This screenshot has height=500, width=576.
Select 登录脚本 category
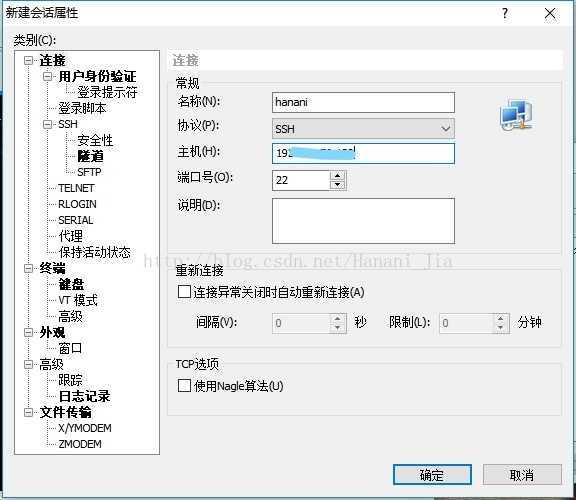[82, 108]
